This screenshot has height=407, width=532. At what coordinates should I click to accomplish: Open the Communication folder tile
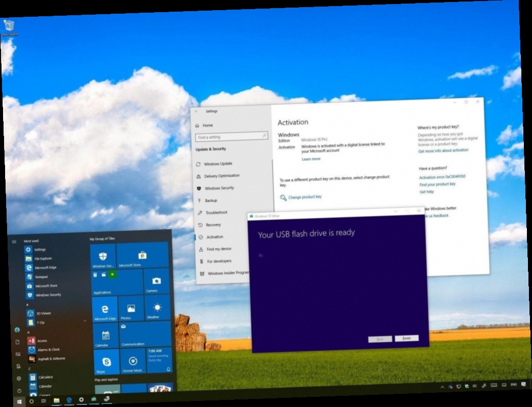[x=145, y=335]
